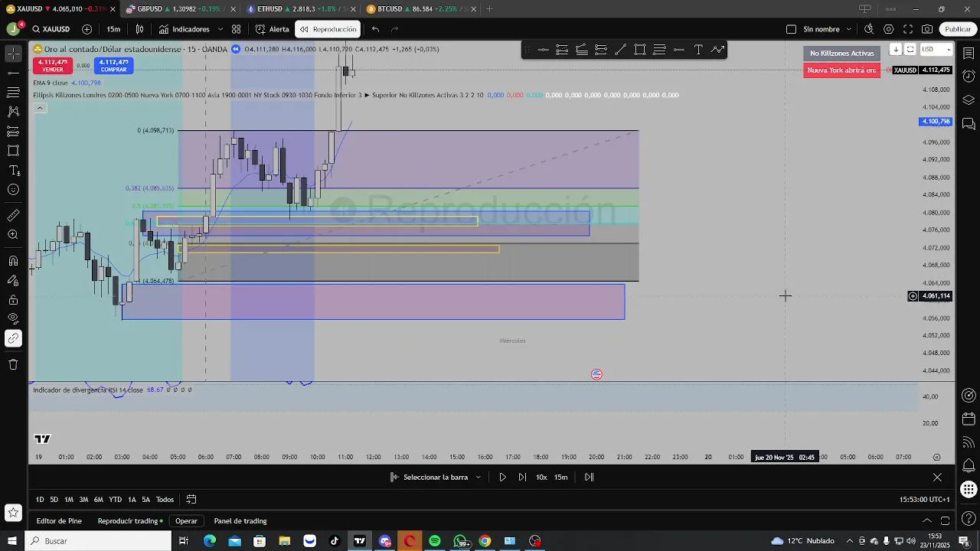Undo last chart action
This screenshot has height=551, width=980.
coord(375,29)
